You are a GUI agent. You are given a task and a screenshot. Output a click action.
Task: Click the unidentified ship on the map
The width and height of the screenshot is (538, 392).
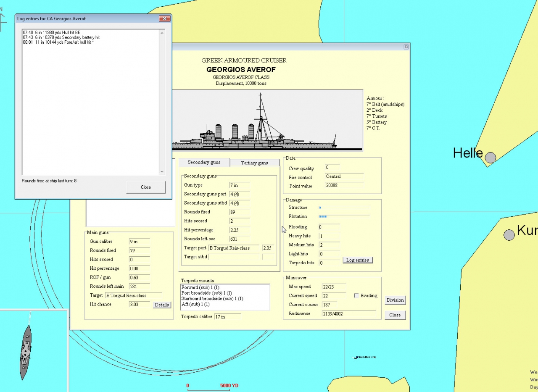coord(355,357)
